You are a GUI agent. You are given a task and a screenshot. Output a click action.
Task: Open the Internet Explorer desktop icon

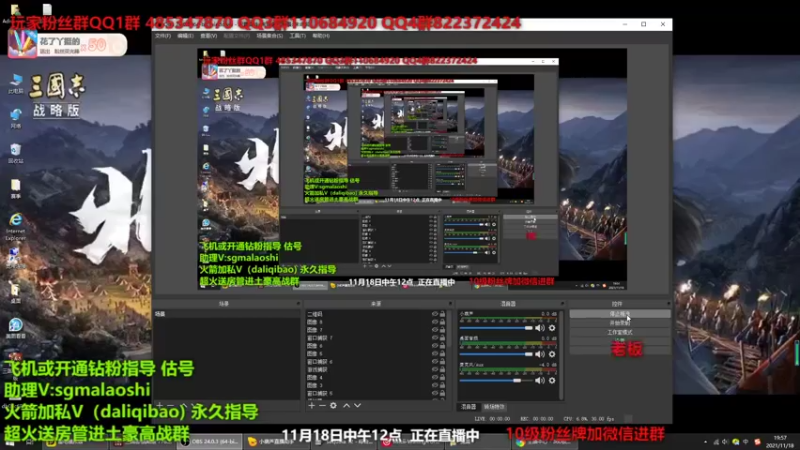[x=16, y=227]
